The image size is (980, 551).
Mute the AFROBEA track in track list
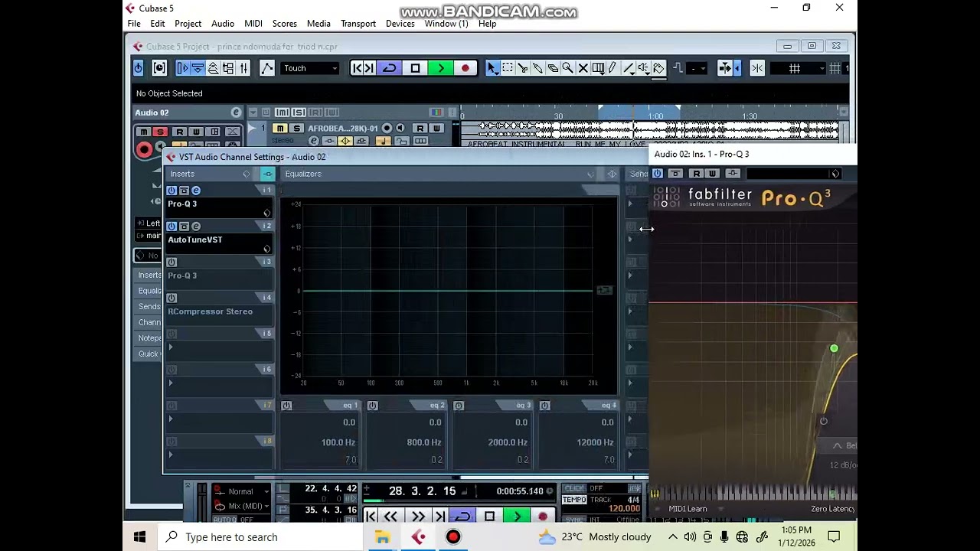click(x=280, y=128)
